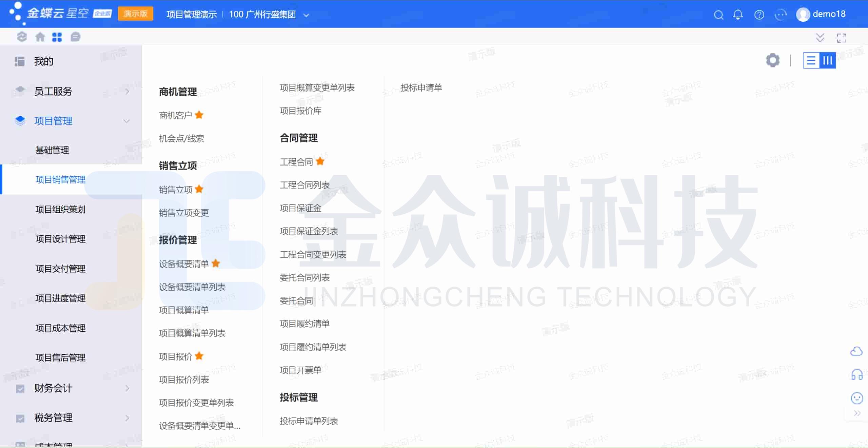This screenshot has width=868, height=448.
Task: Select the blue app grid icon in toolbar
Action: [x=57, y=37]
